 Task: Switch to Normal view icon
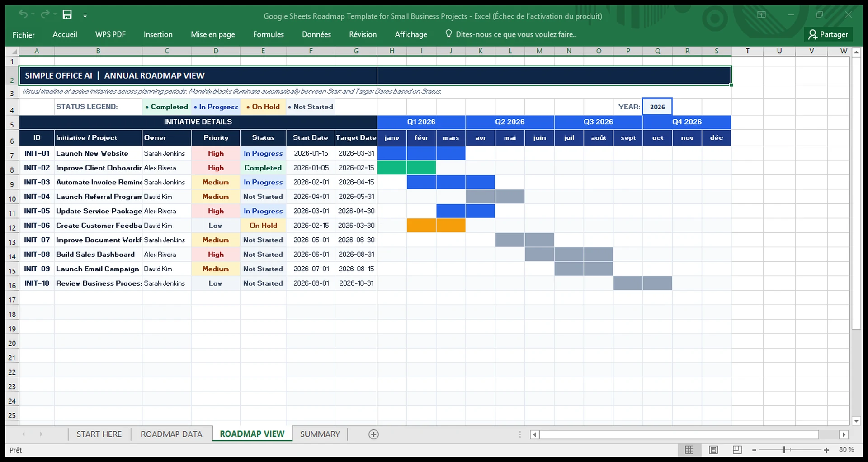pyautogui.click(x=689, y=450)
